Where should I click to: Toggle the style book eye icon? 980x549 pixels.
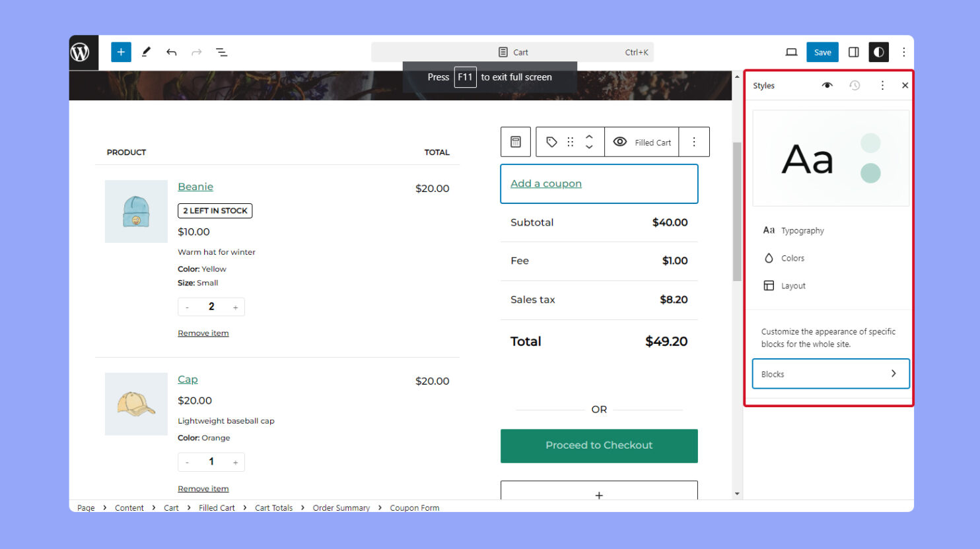coord(826,85)
